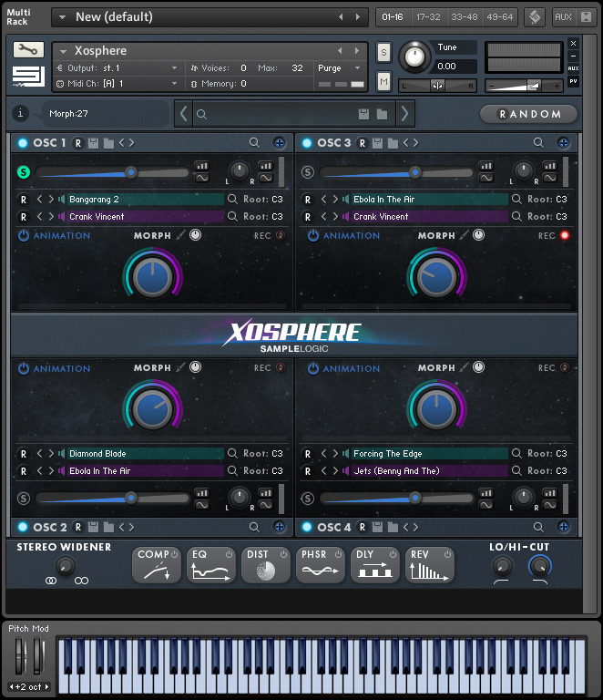Screen dimensions: 603x700
Task: Randomize Diamond Blade sample with R button
Action: pyautogui.click(x=23, y=454)
